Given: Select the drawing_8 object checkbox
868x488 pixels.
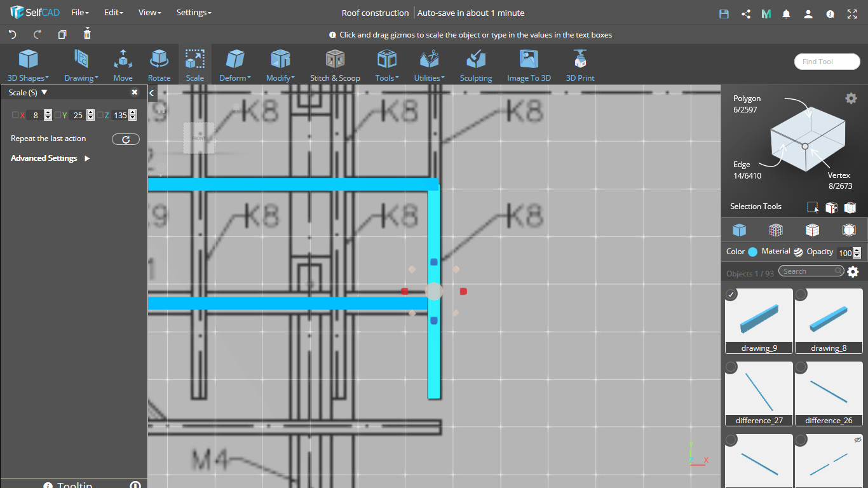Looking at the screenshot, I should [x=801, y=294].
